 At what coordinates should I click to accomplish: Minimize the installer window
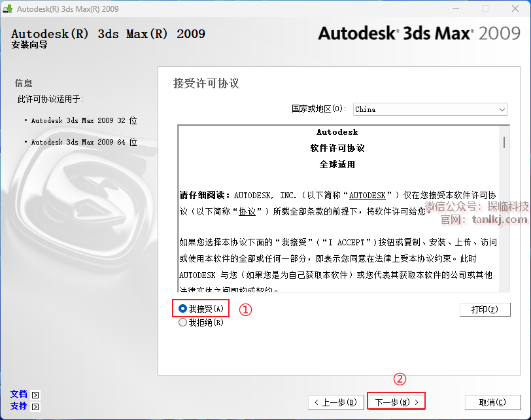(456, 9)
